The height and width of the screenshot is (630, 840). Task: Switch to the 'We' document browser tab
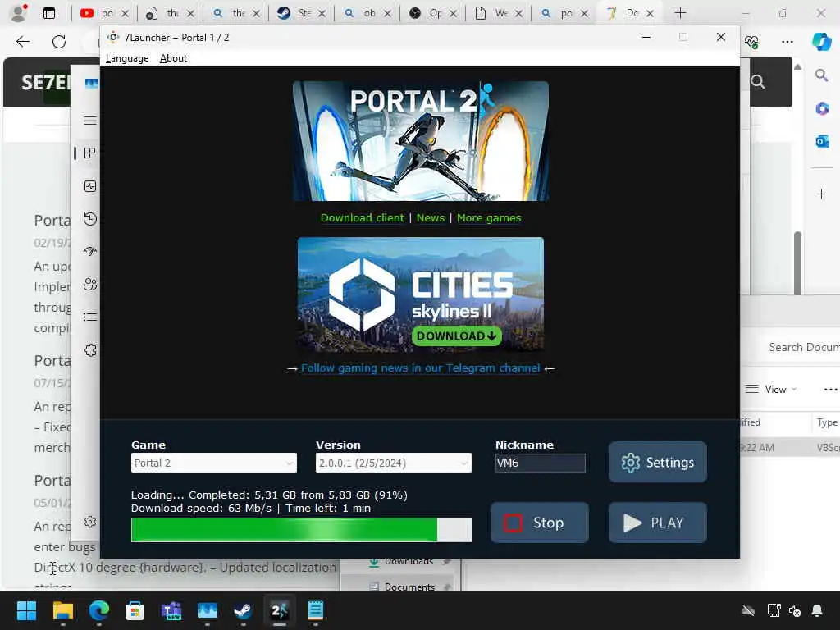tap(498, 13)
